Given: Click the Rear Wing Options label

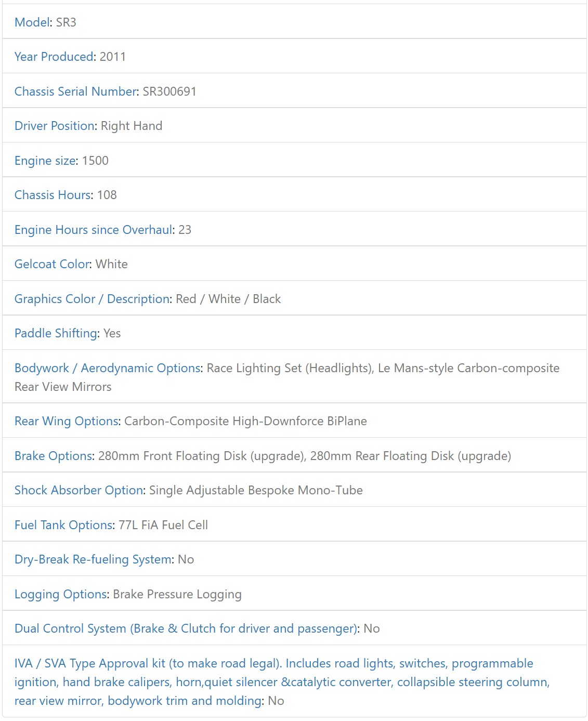Looking at the screenshot, I should pyautogui.click(x=67, y=421).
